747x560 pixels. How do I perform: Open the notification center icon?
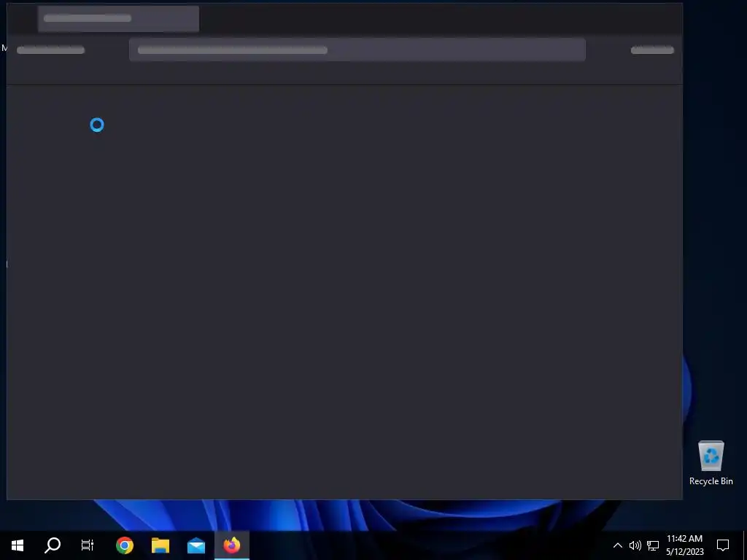click(x=723, y=545)
